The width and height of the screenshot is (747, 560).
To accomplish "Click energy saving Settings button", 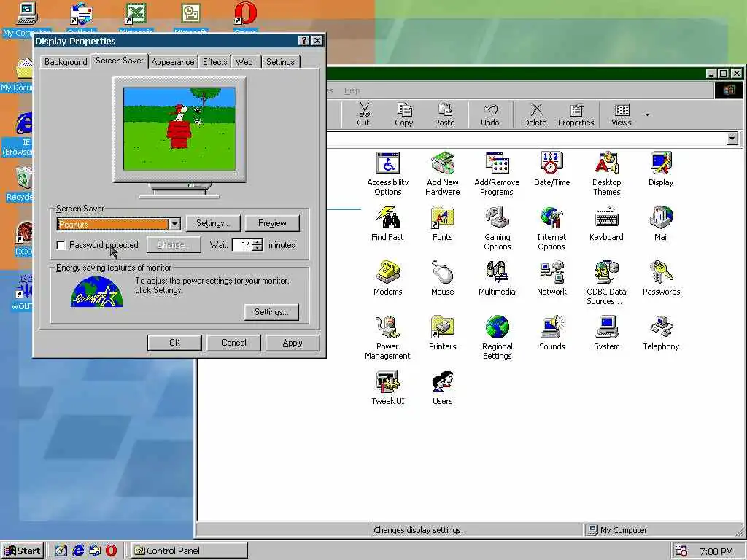I will [271, 312].
